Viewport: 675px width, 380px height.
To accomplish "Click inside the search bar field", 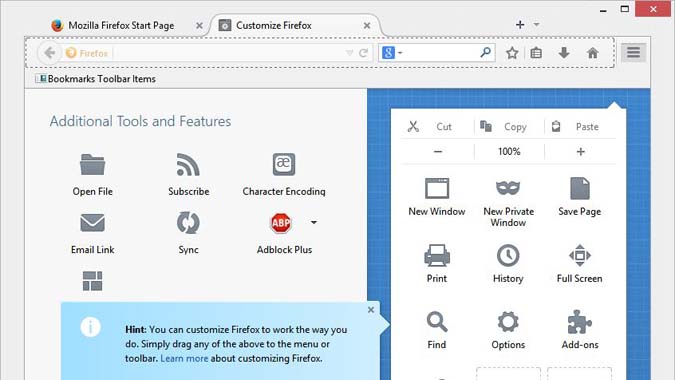I will (439, 53).
